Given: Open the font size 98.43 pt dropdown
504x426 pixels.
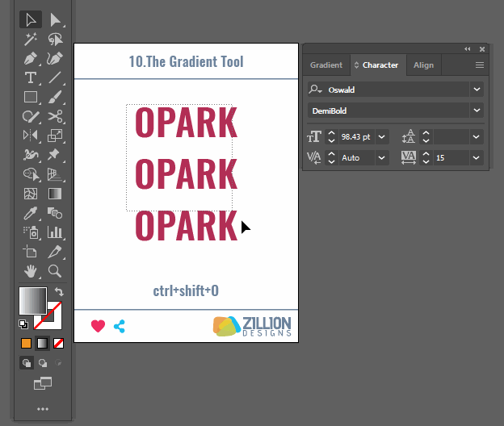Looking at the screenshot, I should 382,137.
